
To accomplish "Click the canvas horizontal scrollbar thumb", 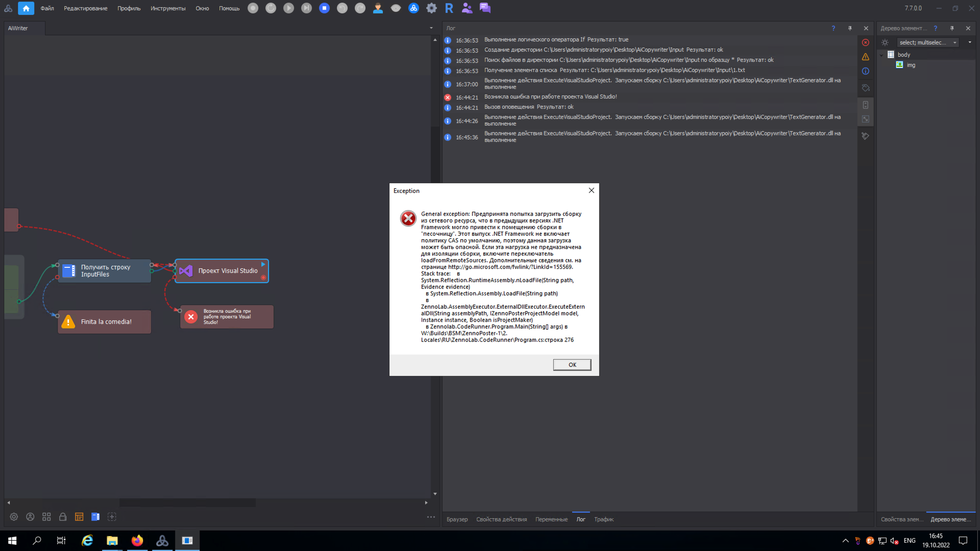I will pyautogui.click(x=187, y=503).
